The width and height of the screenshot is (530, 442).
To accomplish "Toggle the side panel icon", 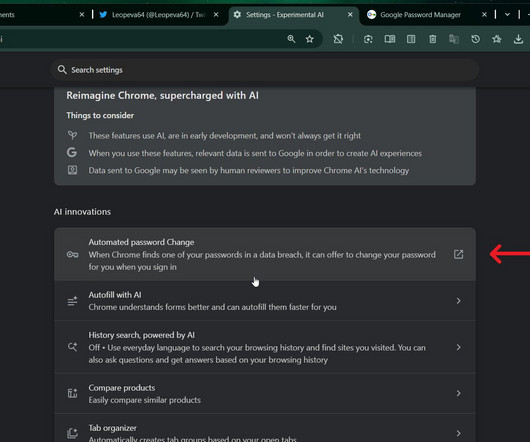I will (x=411, y=39).
